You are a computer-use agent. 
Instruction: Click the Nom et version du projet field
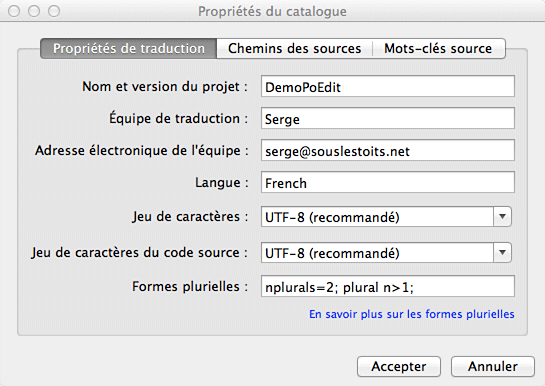388,86
